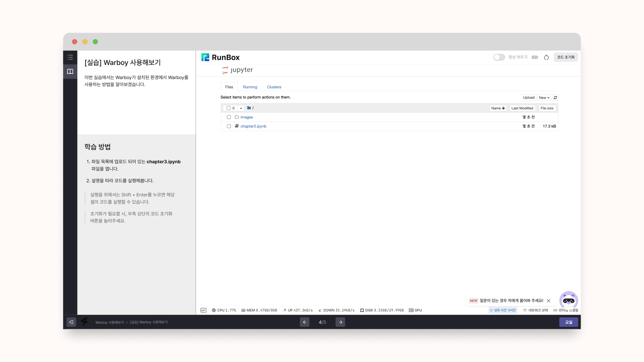This screenshot has height=362, width=644.
Task: Click the code reset button
Action: pos(566,57)
